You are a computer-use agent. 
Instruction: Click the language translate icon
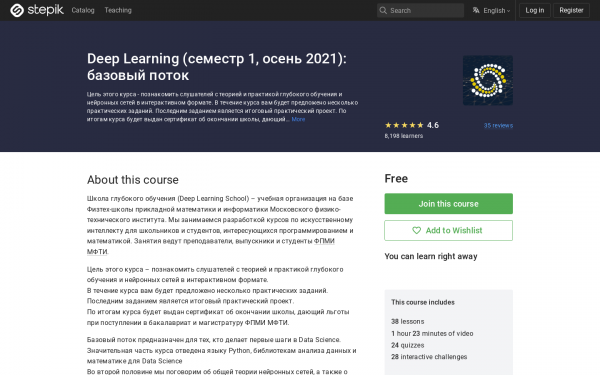[476, 10]
